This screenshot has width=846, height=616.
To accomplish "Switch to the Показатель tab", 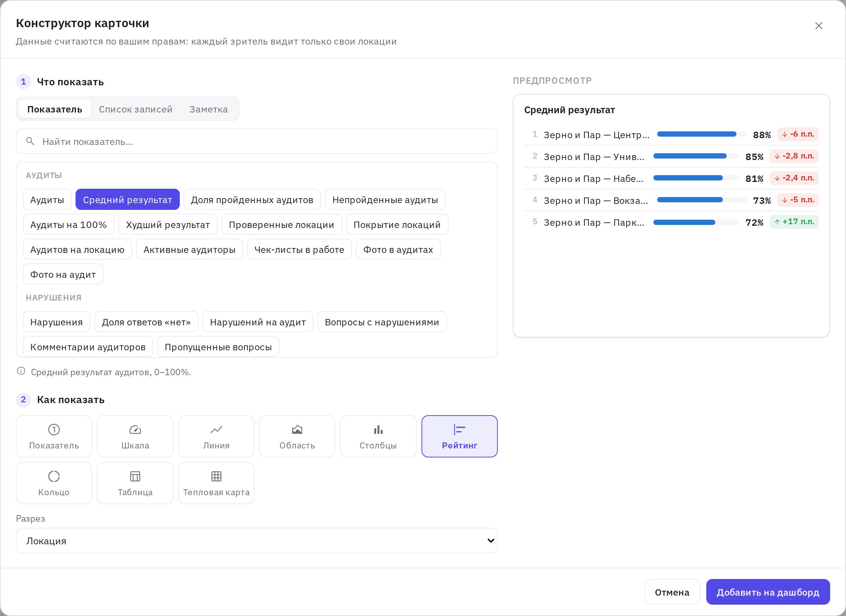I will (x=55, y=109).
